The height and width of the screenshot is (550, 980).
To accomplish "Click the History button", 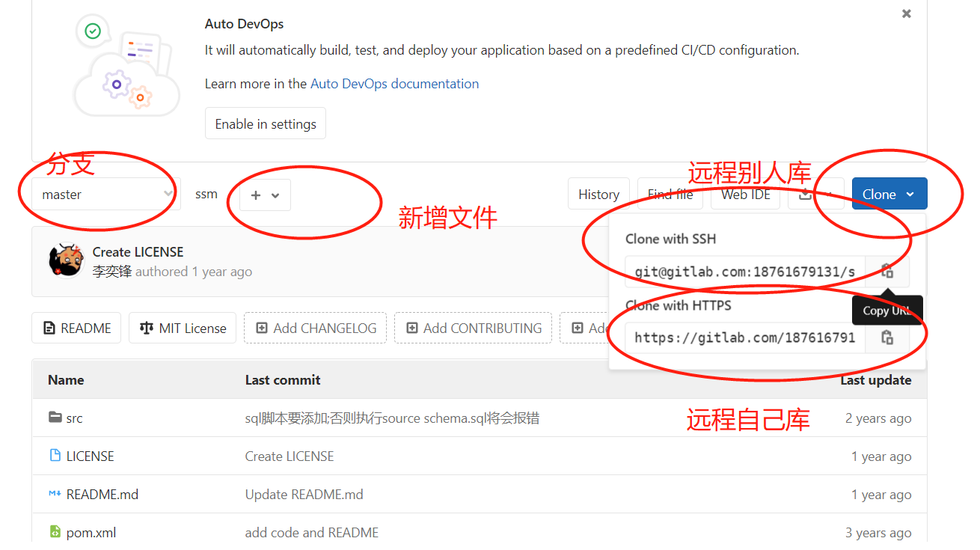I will coord(598,195).
